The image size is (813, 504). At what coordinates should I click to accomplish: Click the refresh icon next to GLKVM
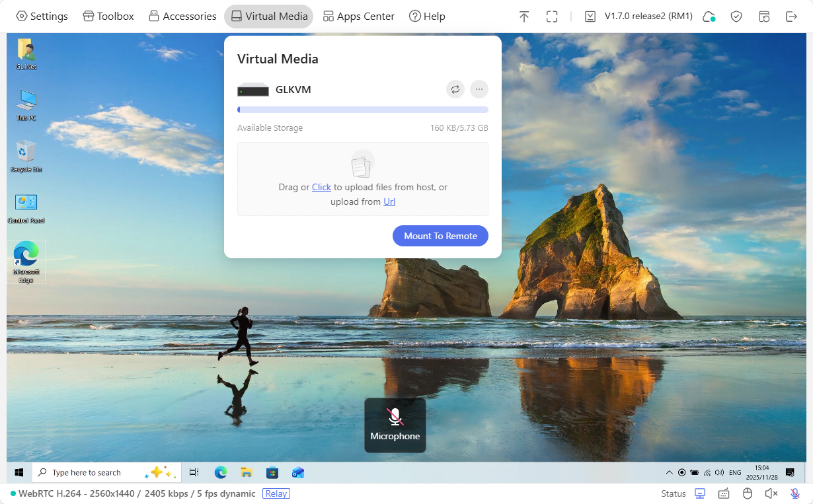[455, 89]
